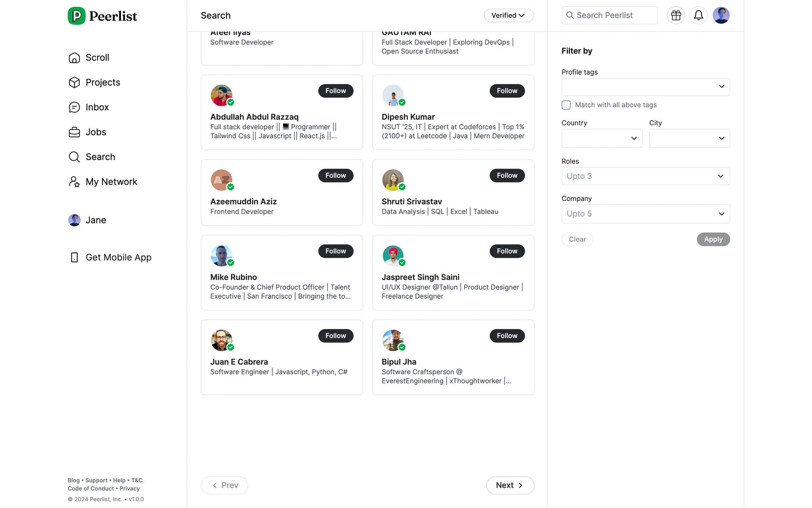Enable Match with all above tags
The width and height of the screenshot is (812, 508).
[566, 105]
